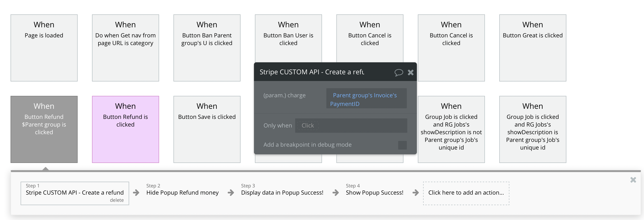Open Step 4 Show Popup Success
The image size is (644, 220).
coord(374,192)
